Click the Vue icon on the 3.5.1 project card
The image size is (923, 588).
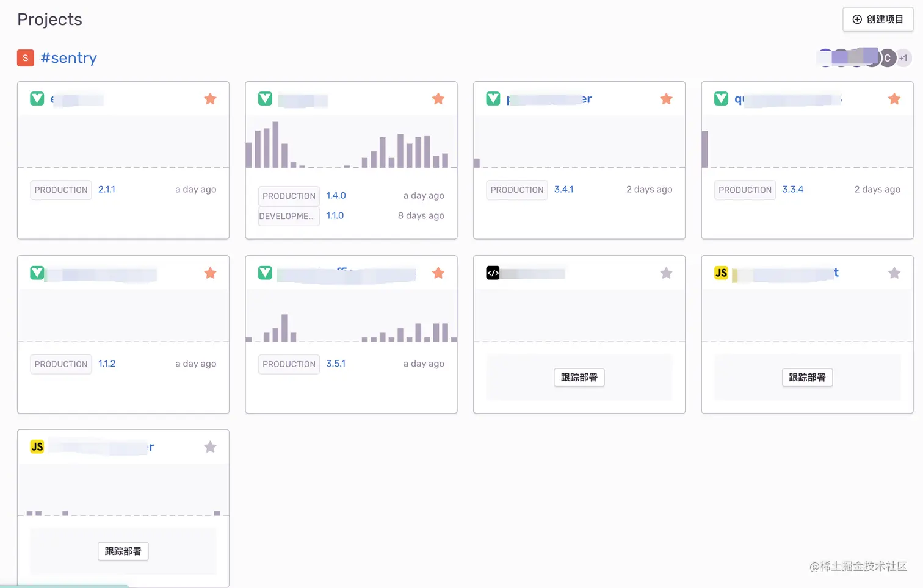pos(265,273)
